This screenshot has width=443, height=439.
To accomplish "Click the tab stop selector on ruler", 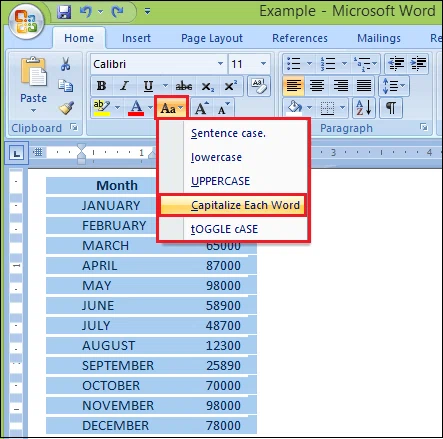I will [x=16, y=153].
